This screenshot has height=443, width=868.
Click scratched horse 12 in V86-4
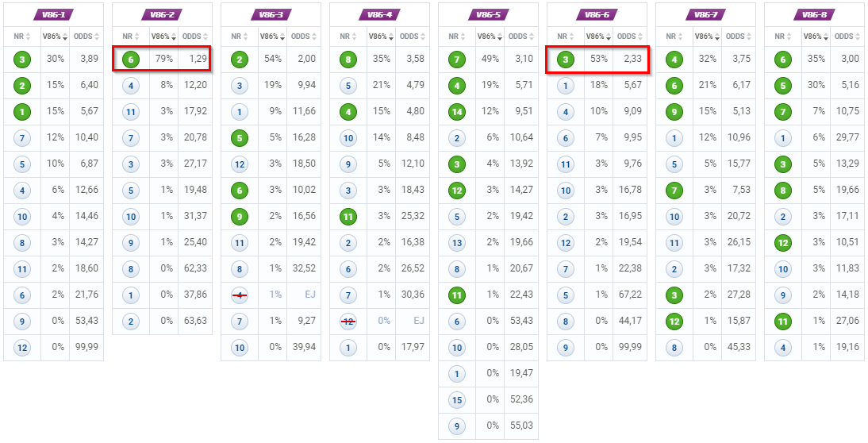point(348,322)
